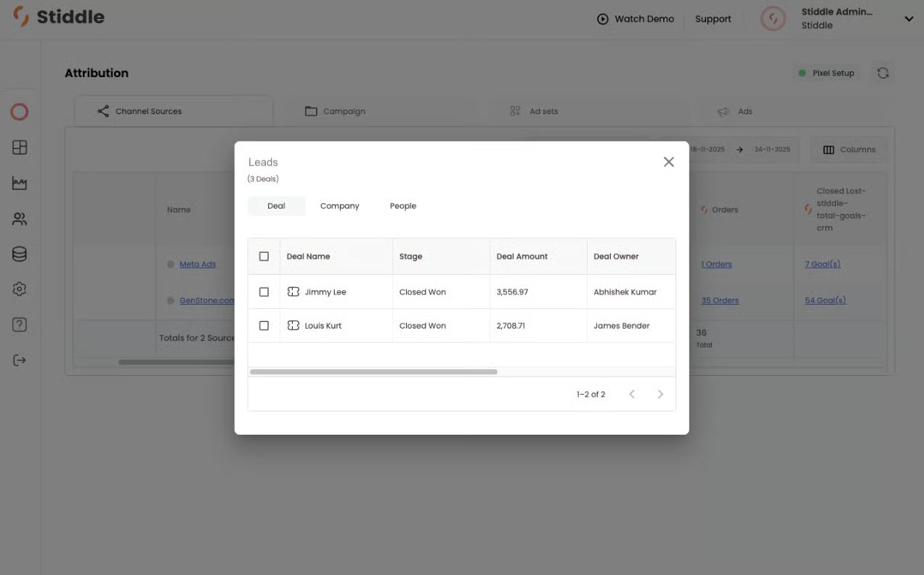Open the red circle sidebar icon
Image resolution: width=924 pixels, height=575 pixels.
pyautogui.click(x=20, y=112)
